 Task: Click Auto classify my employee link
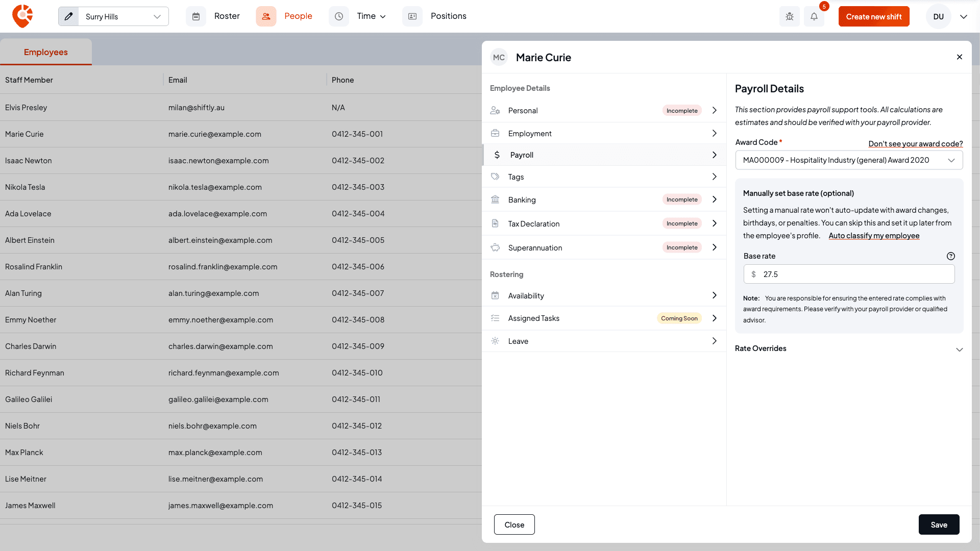(874, 236)
